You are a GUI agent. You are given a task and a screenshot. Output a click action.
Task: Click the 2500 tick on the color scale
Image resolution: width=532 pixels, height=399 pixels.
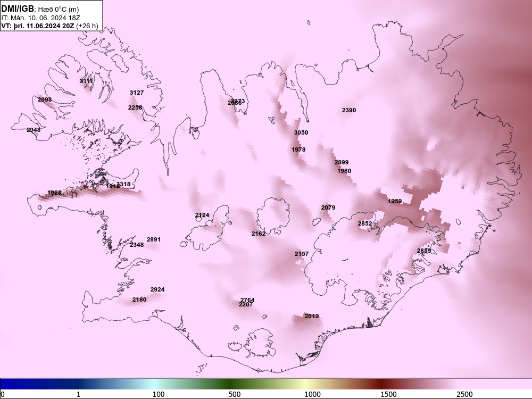(464, 394)
